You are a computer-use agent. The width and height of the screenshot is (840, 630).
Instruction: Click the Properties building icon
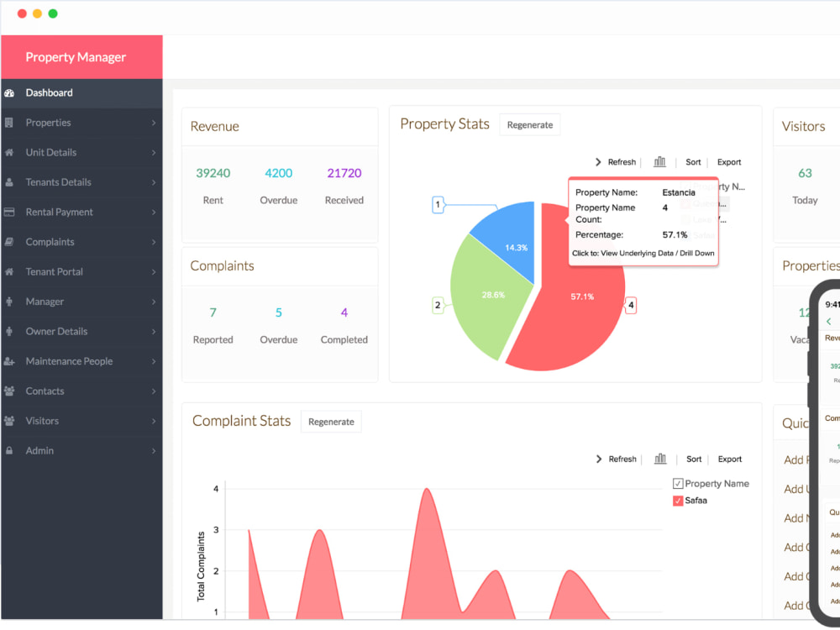[x=9, y=123]
